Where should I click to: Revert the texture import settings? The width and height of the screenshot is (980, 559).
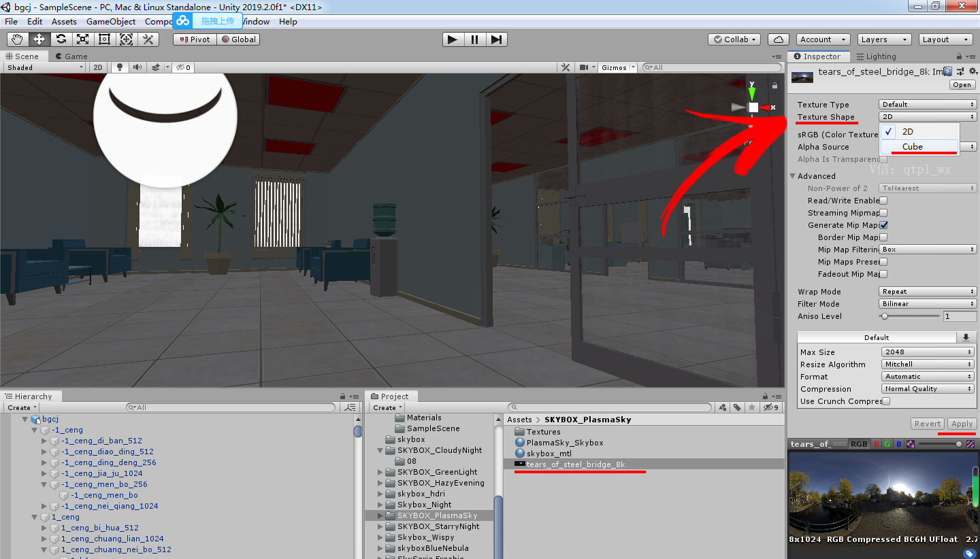928,424
